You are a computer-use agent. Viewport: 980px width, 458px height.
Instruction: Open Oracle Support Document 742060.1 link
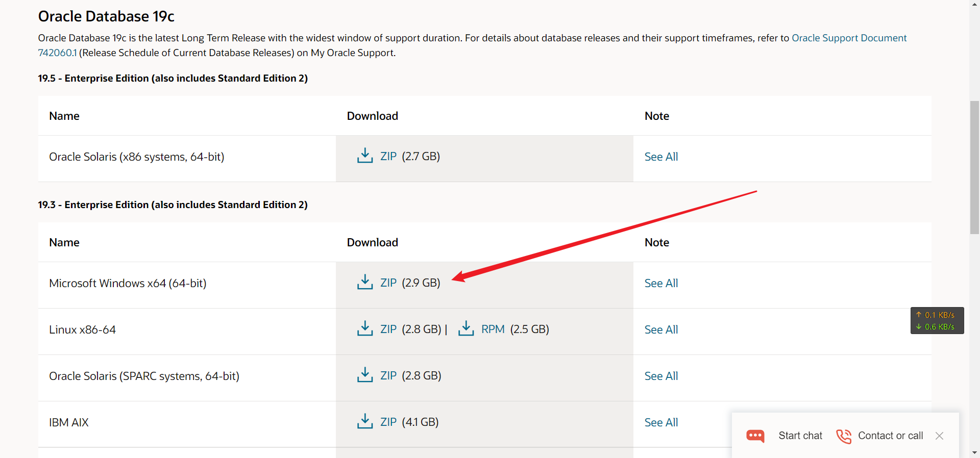[849, 38]
